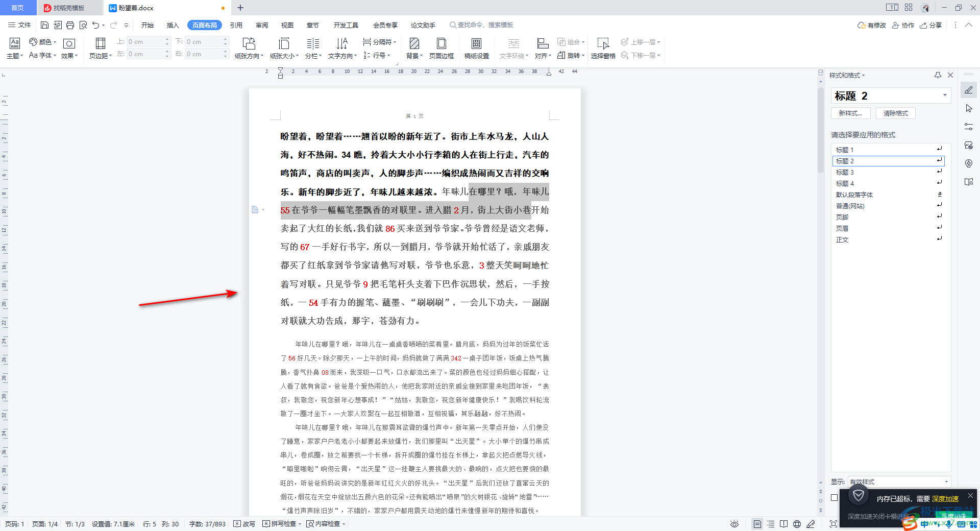The image size is (980, 531).
Task: Pin the Styles and Formatting pane
Action: tap(938, 75)
